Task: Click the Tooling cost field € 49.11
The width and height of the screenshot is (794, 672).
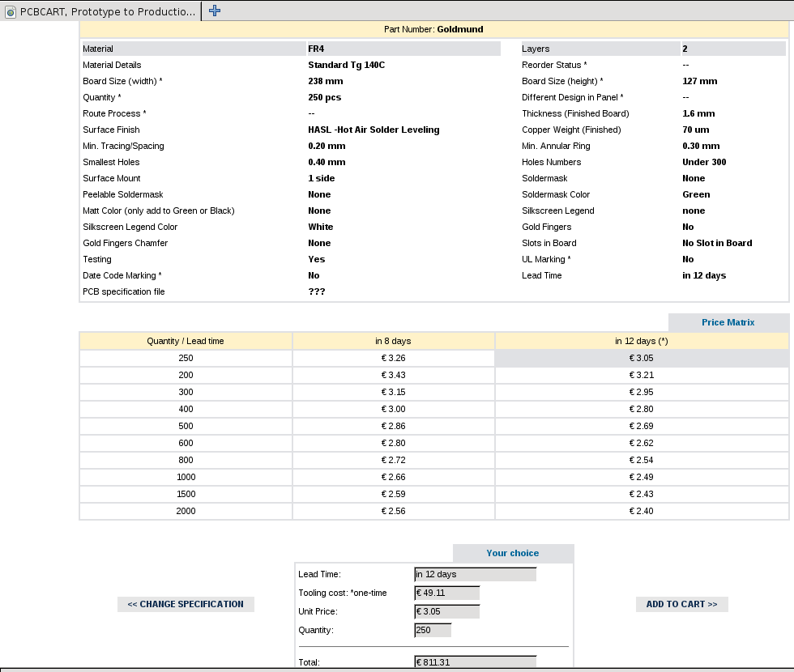Action: 446,593
